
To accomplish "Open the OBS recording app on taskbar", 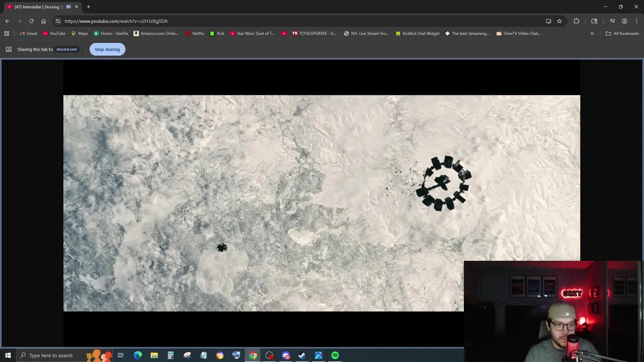I will (269, 355).
